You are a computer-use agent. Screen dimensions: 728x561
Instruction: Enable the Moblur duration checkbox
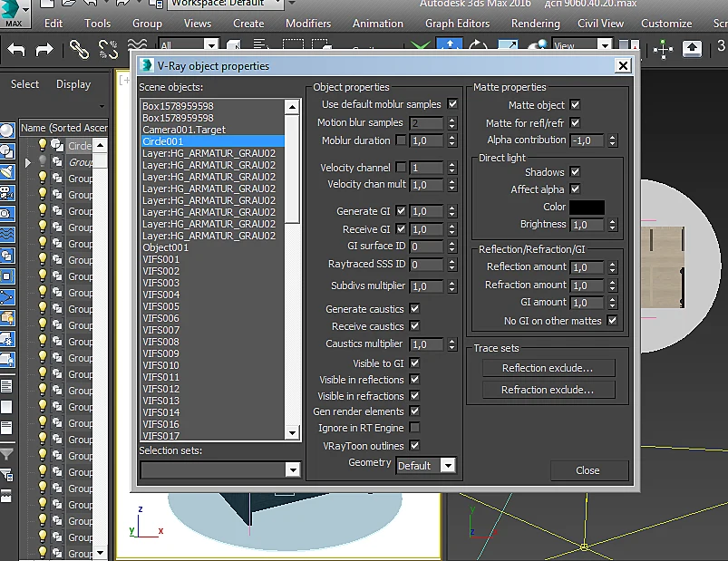point(401,140)
